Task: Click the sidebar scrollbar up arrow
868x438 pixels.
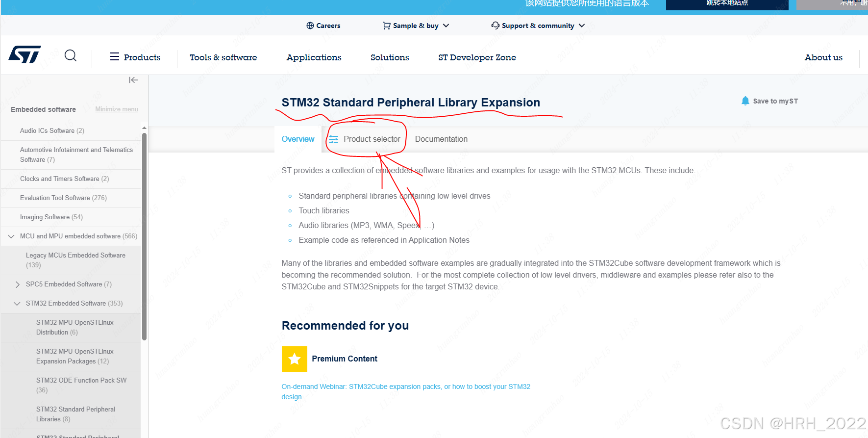Action: [144, 128]
